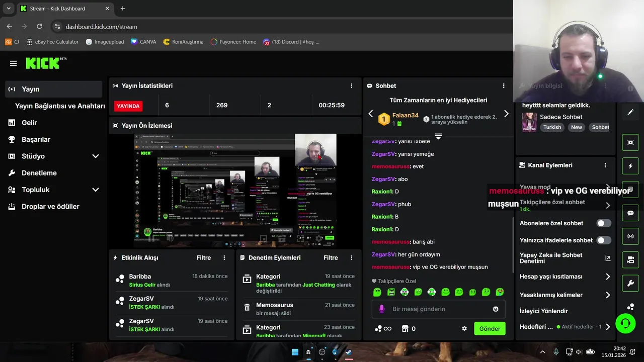644x362 pixels.
Task: Toggle wrench moderation icon in right sidebar
Action: (x=630, y=284)
